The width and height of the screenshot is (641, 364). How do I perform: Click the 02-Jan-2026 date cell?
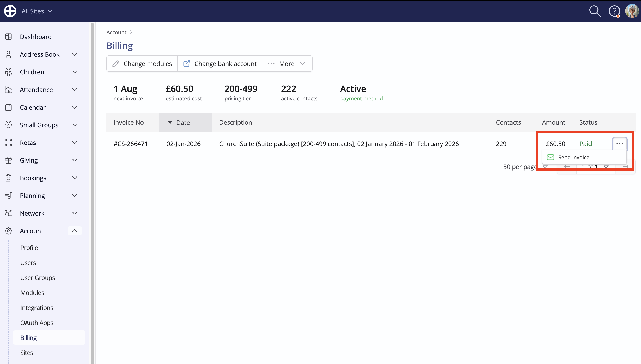(184, 144)
